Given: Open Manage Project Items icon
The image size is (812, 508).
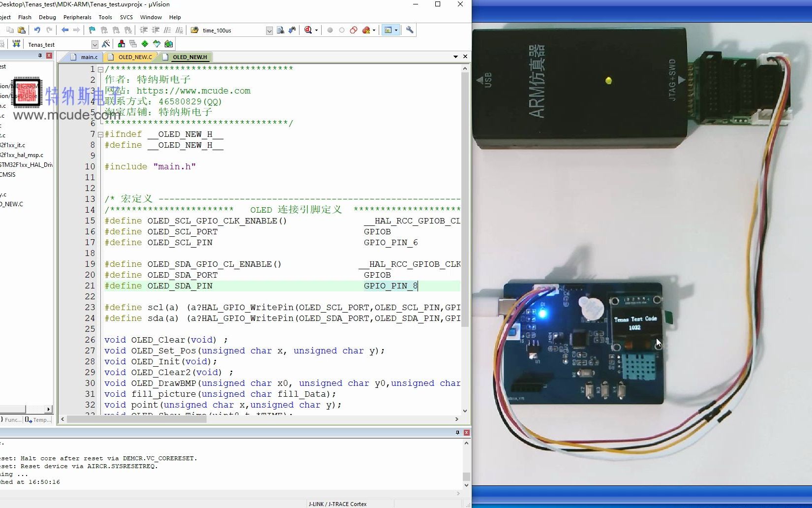Looking at the screenshot, I should (121, 44).
